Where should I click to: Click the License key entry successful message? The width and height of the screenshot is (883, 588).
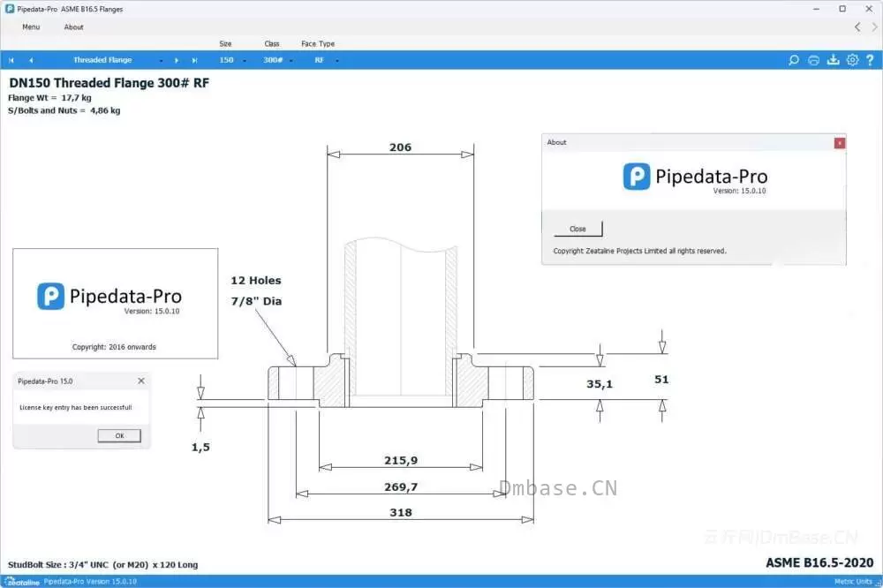(x=75, y=407)
